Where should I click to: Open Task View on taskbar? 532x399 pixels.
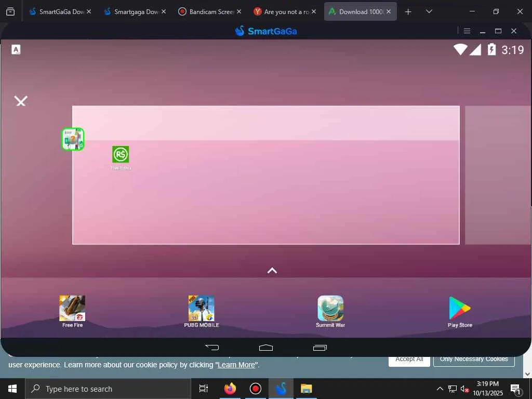point(204,389)
